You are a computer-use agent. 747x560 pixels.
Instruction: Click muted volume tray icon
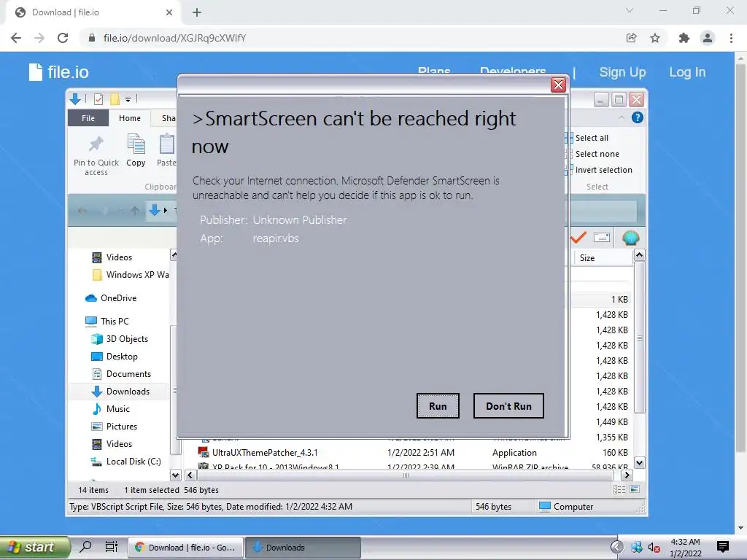click(x=654, y=548)
